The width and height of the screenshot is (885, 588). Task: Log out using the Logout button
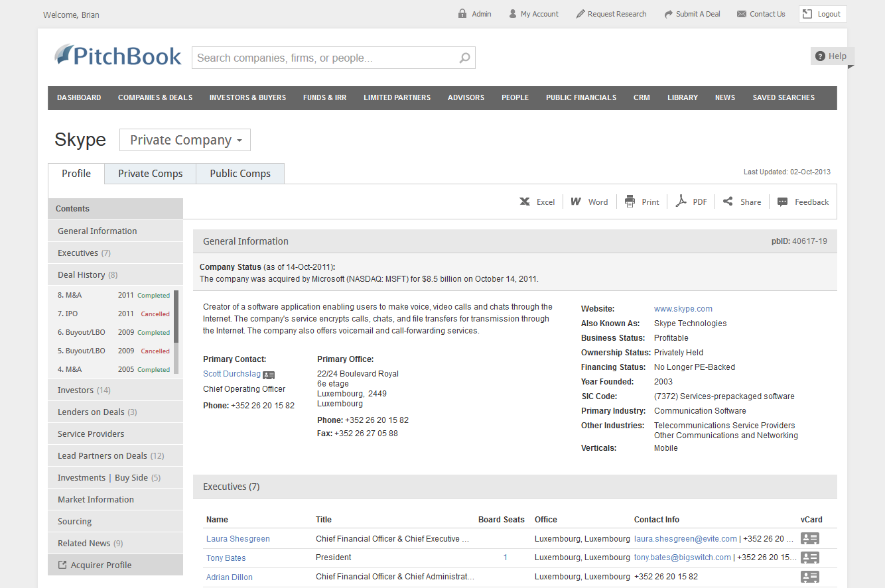[823, 14]
